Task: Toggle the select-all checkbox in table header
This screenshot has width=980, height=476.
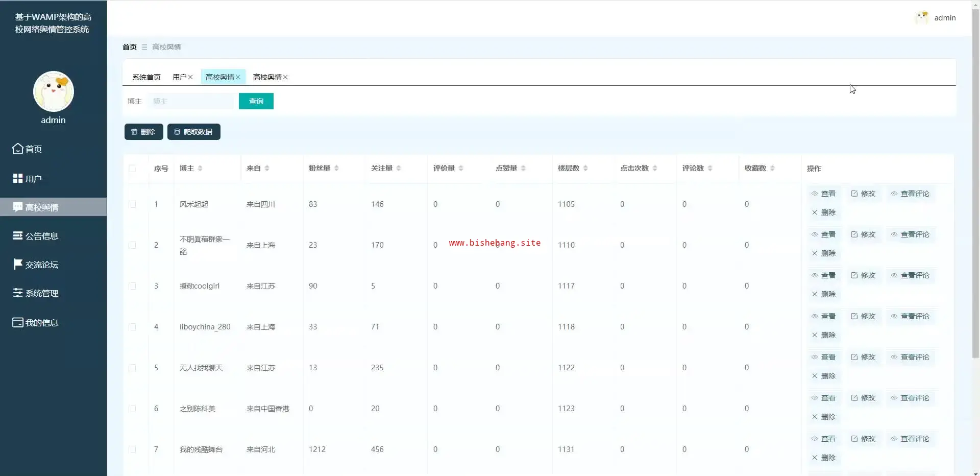Action: click(132, 169)
